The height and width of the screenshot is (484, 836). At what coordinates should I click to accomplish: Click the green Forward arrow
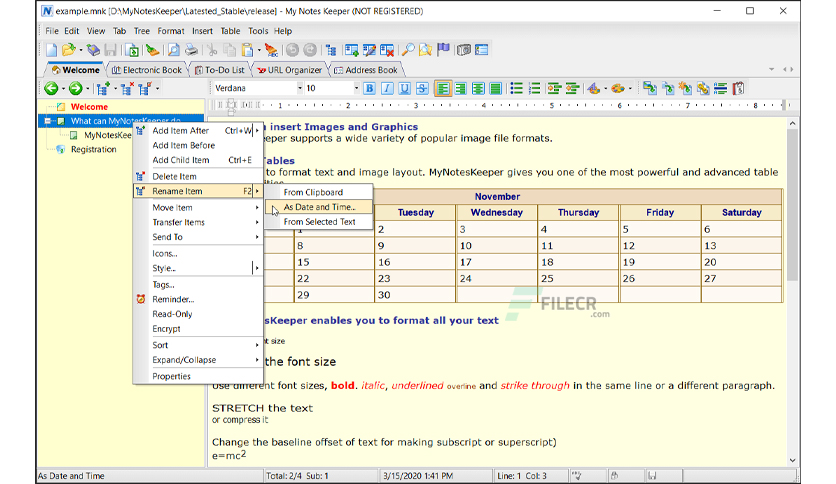[76, 88]
